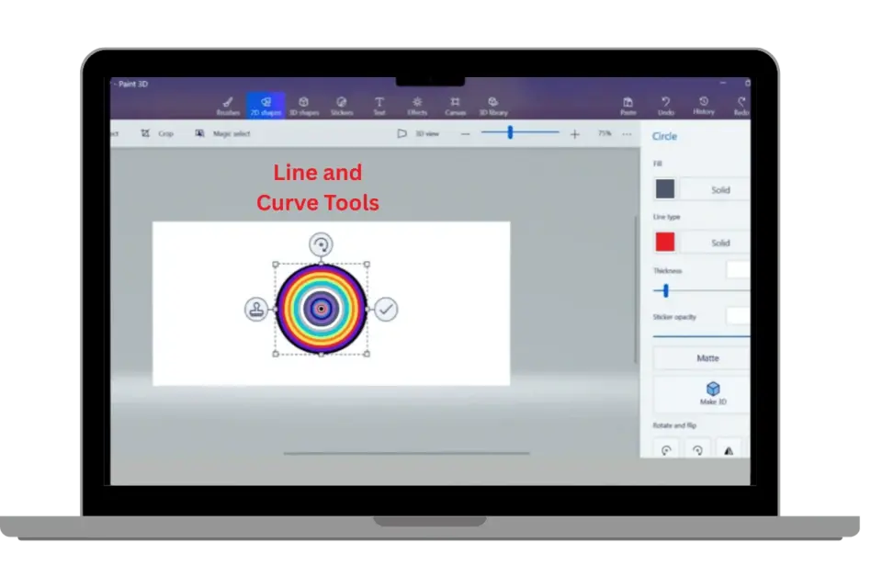This screenshot has width=882, height=588.
Task: Open the Effects panel
Action: pyautogui.click(x=417, y=106)
